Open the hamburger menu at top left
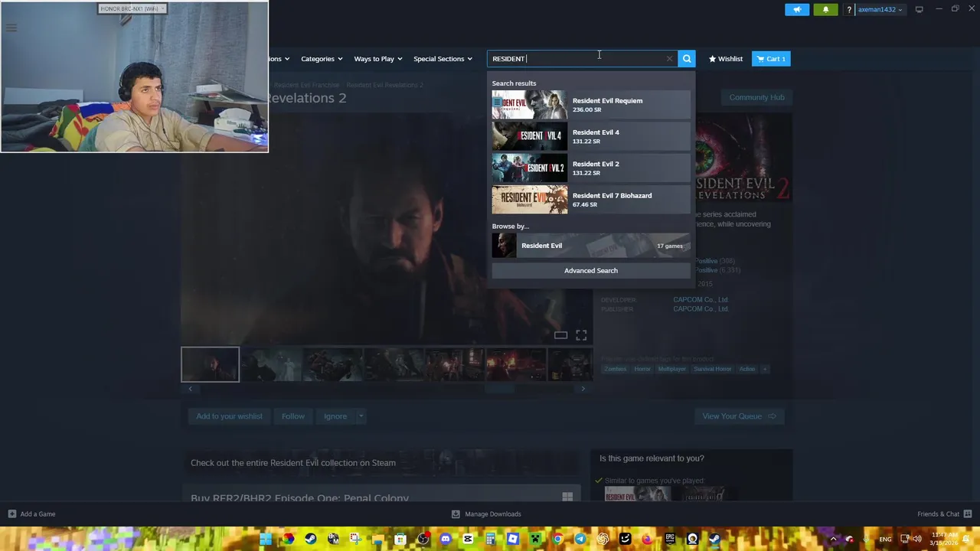The height and width of the screenshot is (551, 980). click(x=11, y=28)
